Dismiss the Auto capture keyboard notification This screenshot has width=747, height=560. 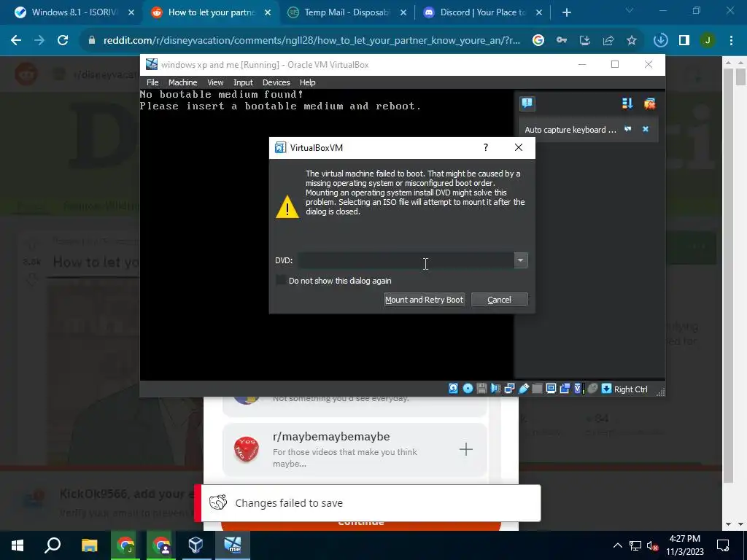pos(646,129)
